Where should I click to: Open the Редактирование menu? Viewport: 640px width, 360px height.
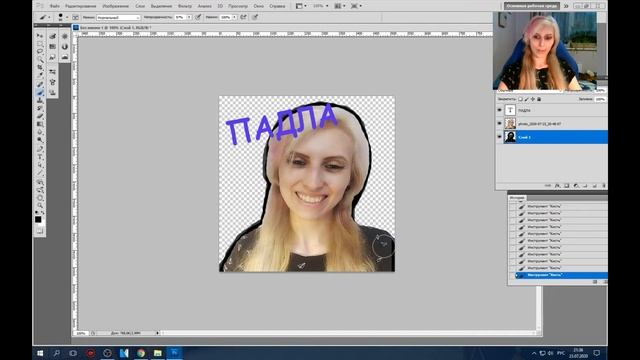tap(80, 6)
